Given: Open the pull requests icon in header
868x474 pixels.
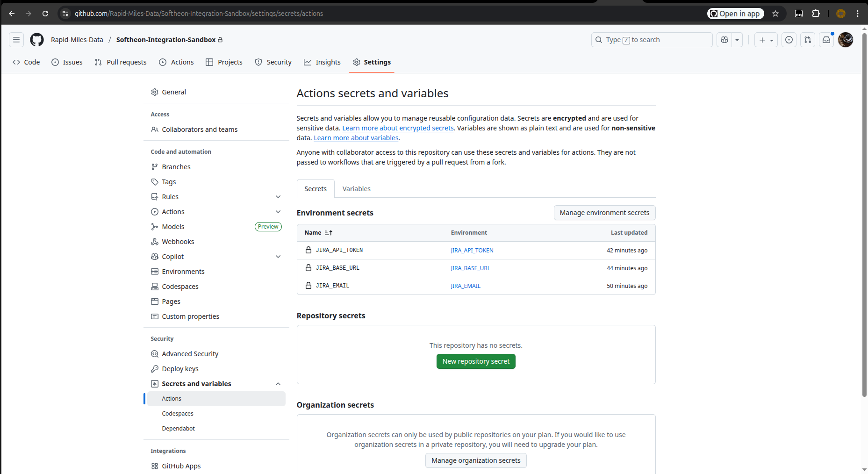Looking at the screenshot, I should pos(808,40).
